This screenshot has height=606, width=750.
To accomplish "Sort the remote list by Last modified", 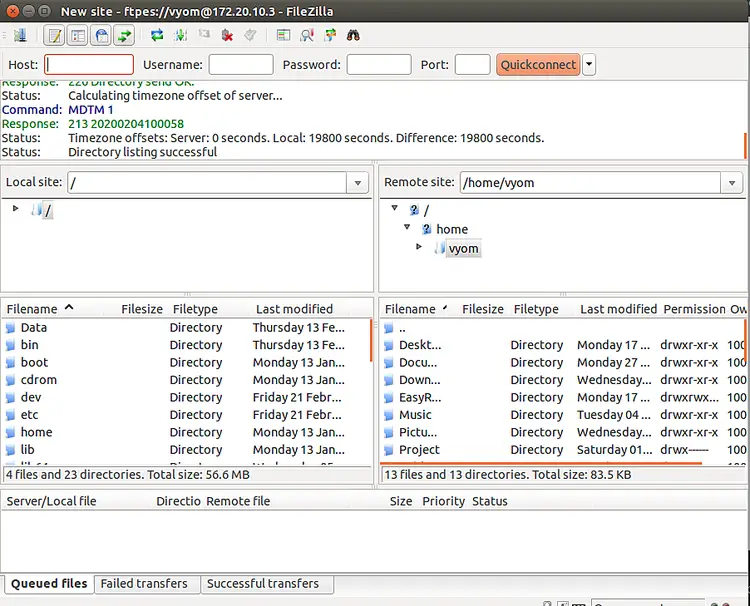I will [x=618, y=310].
